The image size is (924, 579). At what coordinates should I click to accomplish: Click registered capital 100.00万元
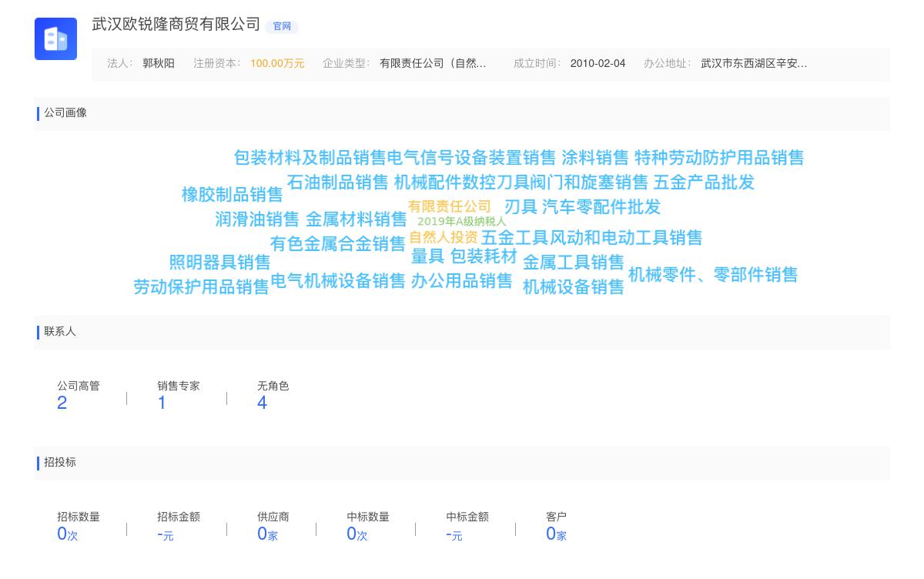pyautogui.click(x=277, y=64)
